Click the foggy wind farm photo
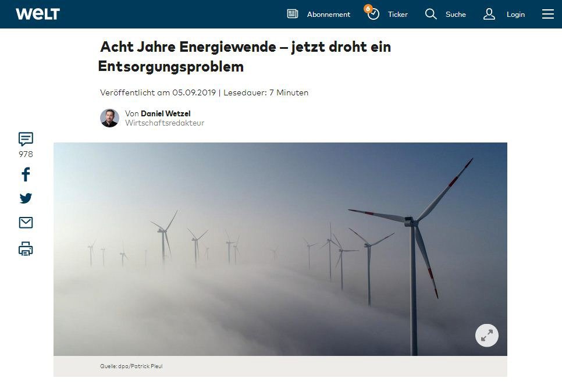Viewport: 562px width, 392px height. pyautogui.click(x=280, y=249)
